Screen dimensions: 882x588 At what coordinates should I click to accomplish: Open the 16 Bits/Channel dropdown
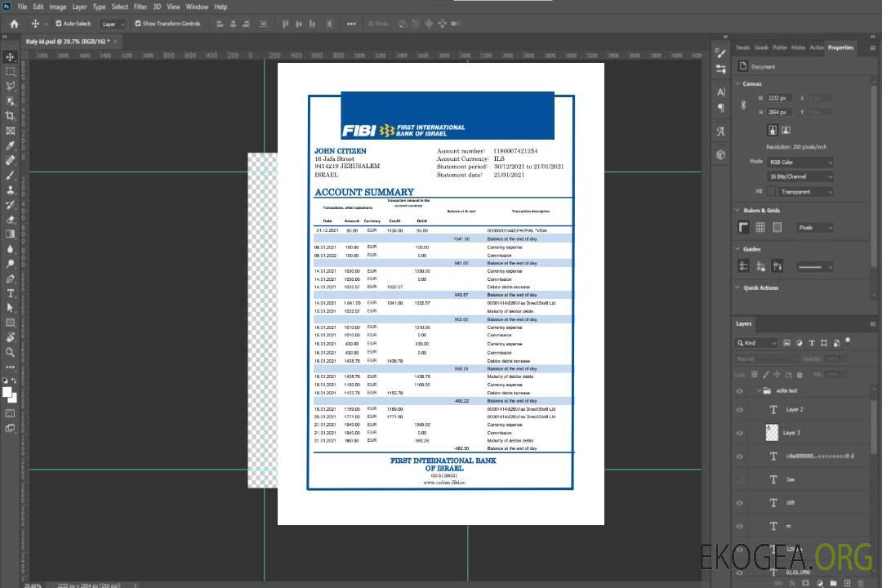(800, 176)
